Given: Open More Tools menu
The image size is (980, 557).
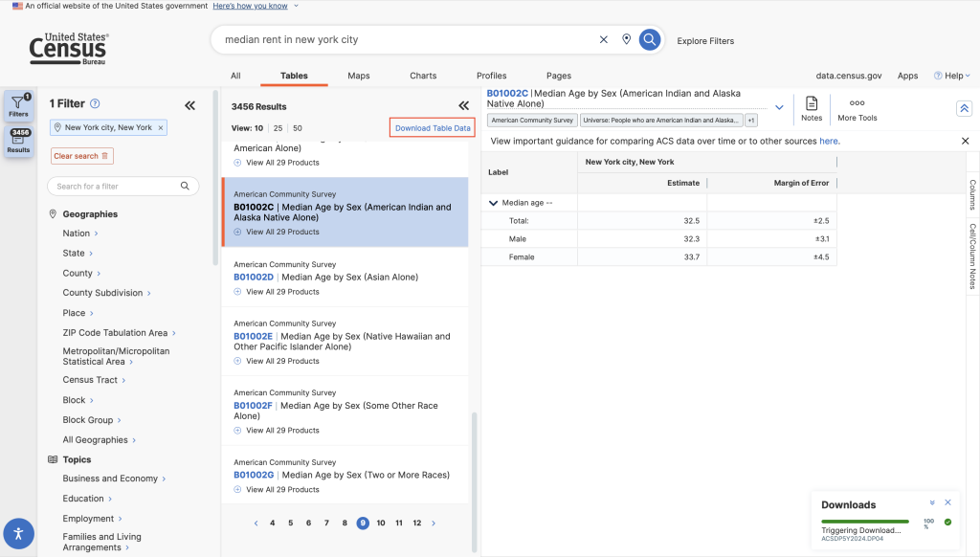Looking at the screenshot, I should [x=857, y=108].
